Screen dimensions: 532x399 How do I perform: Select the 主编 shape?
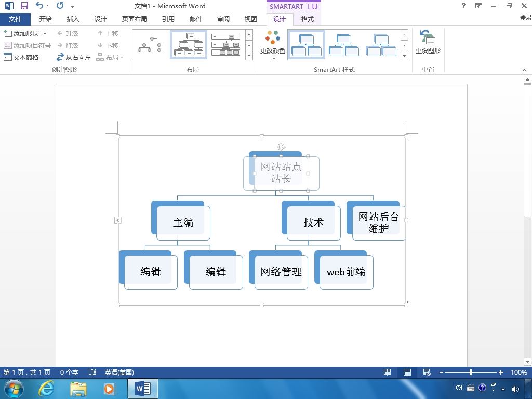click(x=183, y=222)
